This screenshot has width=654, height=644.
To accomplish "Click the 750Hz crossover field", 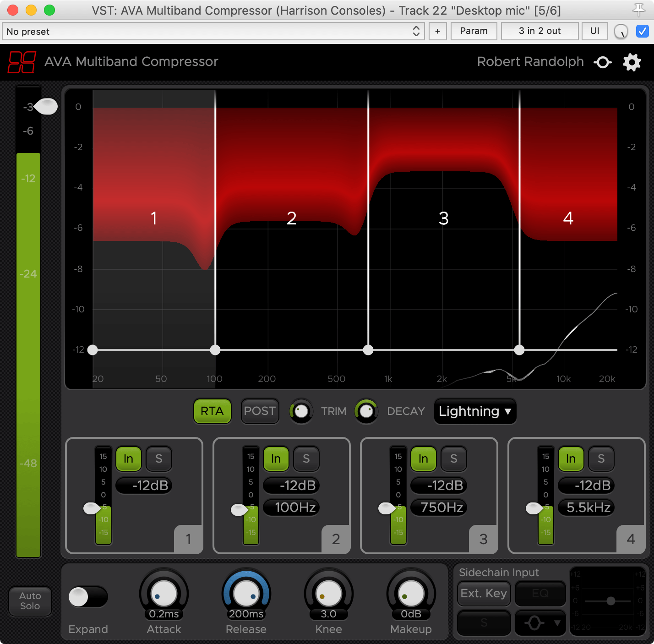I will [439, 508].
